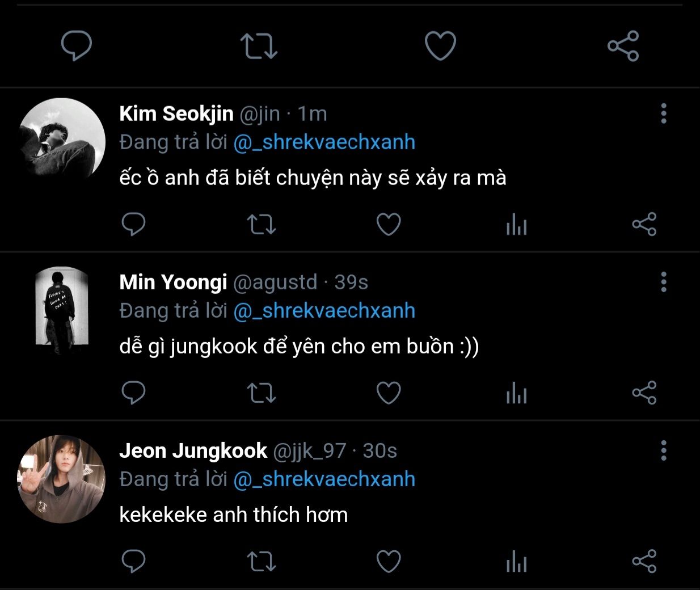Screen dimensions: 700x590
Task: View analytics for Jeon Jungkook's reply
Action: coord(516,562)
